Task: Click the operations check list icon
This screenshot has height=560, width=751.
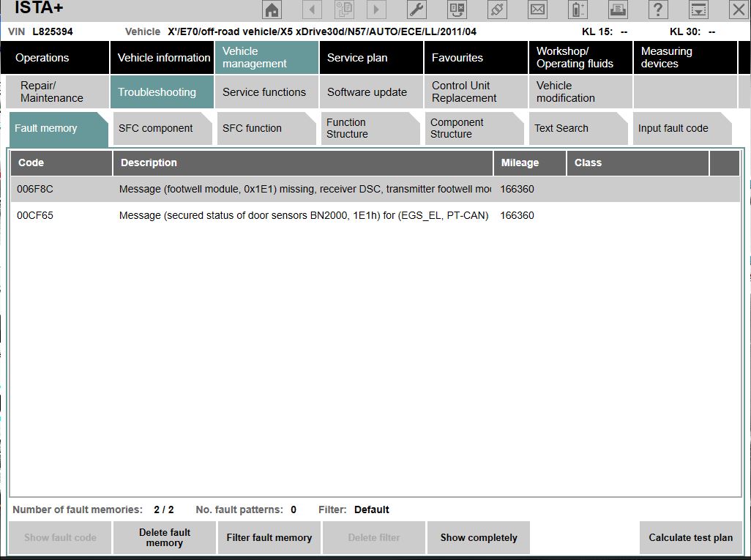Action: click(x=457, y=10)
